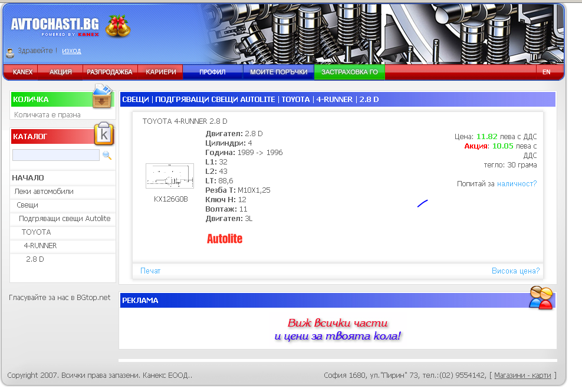Select 4-RUNNER in the sidebar tree

coord(40,246)
